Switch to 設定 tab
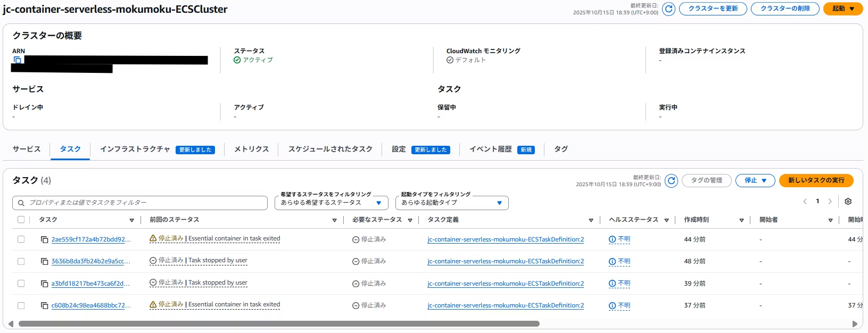This screenshot has height=333, width=868. pyautogui.click(x=399, y=149)
